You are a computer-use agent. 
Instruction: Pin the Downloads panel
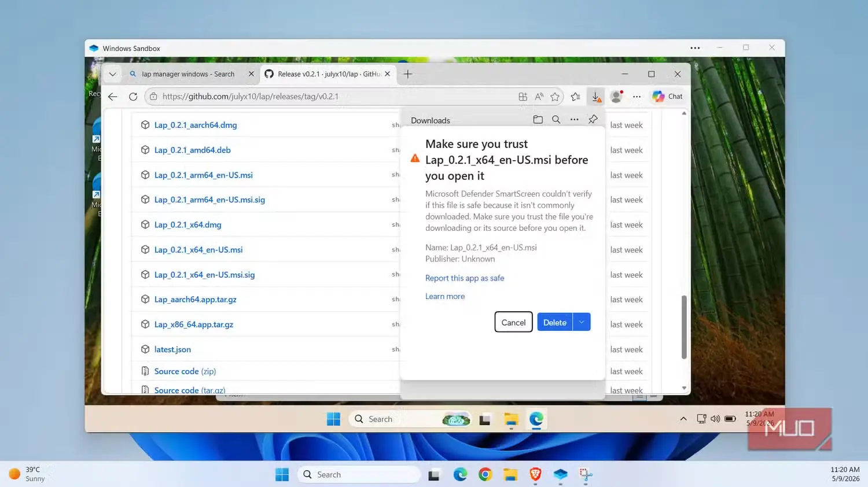pos(593,120)
